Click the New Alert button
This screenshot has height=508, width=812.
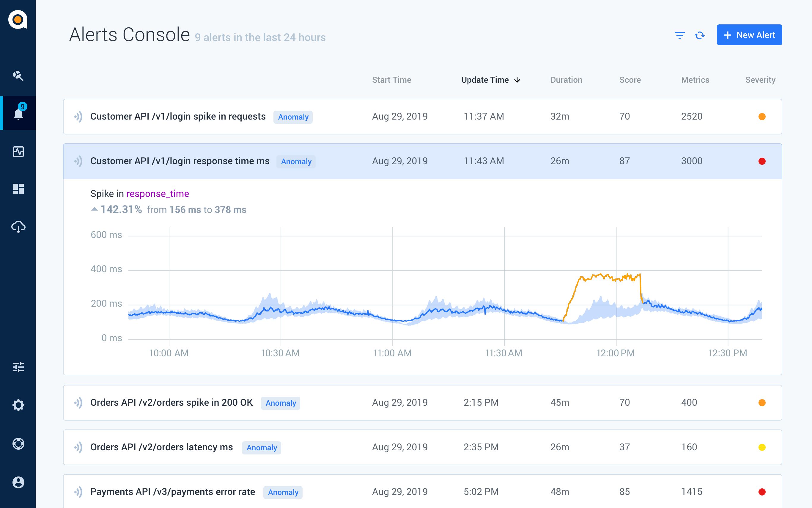(749, 35)
